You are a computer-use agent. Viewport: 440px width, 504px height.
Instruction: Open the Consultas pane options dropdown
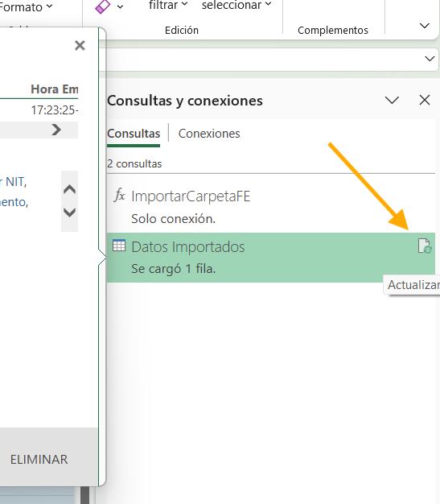392,101
